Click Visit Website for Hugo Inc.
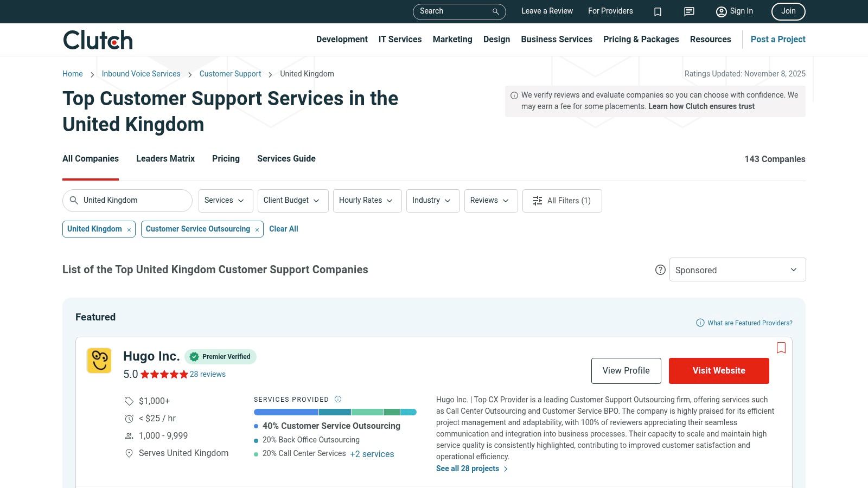This screenshot has width=868, height=488. pyautogui.click(x=719, y=371)
